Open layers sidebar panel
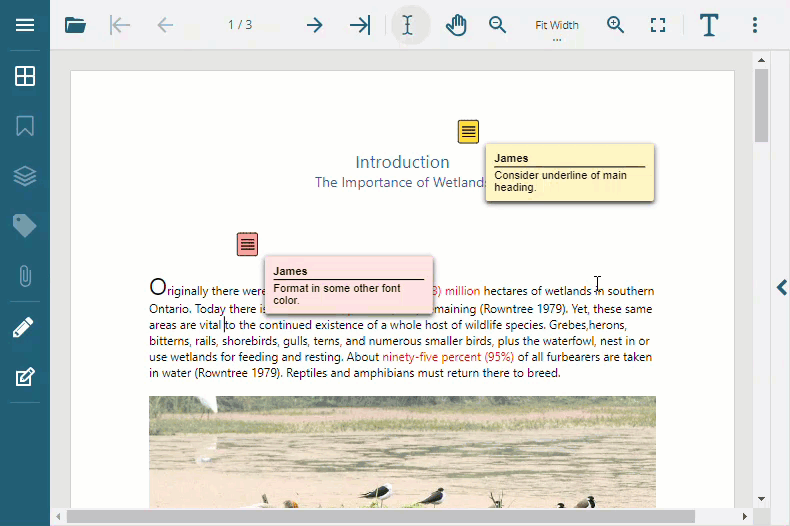 tap(25, 176)
